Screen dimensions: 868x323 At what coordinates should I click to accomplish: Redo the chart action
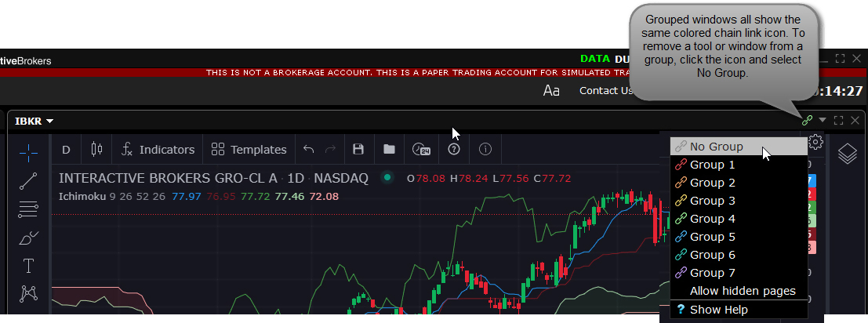[x=330, y=149]
